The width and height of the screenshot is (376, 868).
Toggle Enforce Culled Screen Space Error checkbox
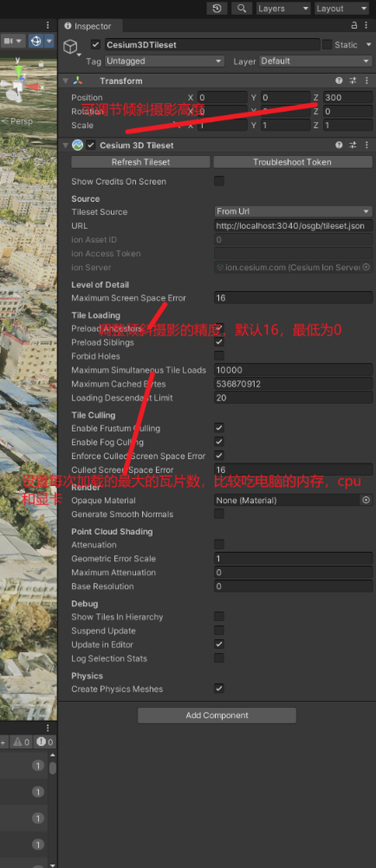coord(219,455)
